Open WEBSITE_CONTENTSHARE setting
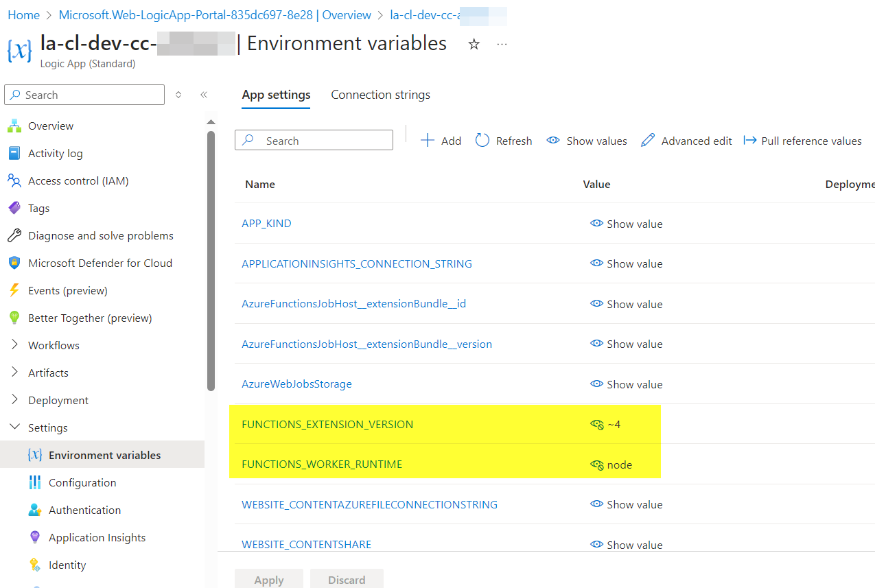The width and height of the screenshot is (875, 588). click(x=307, y=545)
